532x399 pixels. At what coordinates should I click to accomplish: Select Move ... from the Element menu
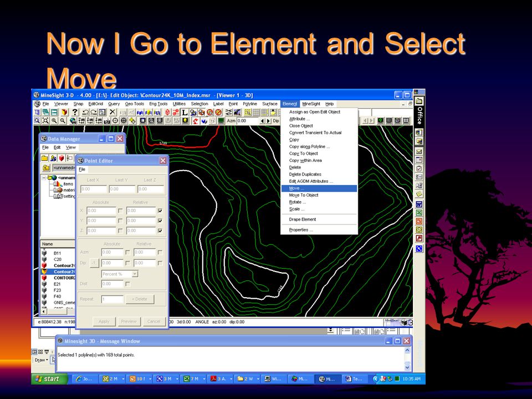[319, 188]
